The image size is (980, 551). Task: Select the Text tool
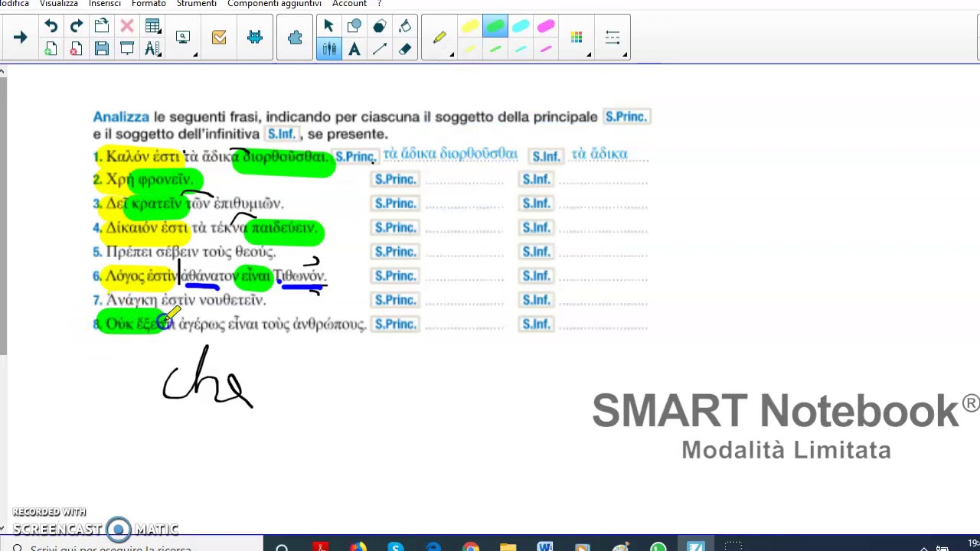click(354, 50)
